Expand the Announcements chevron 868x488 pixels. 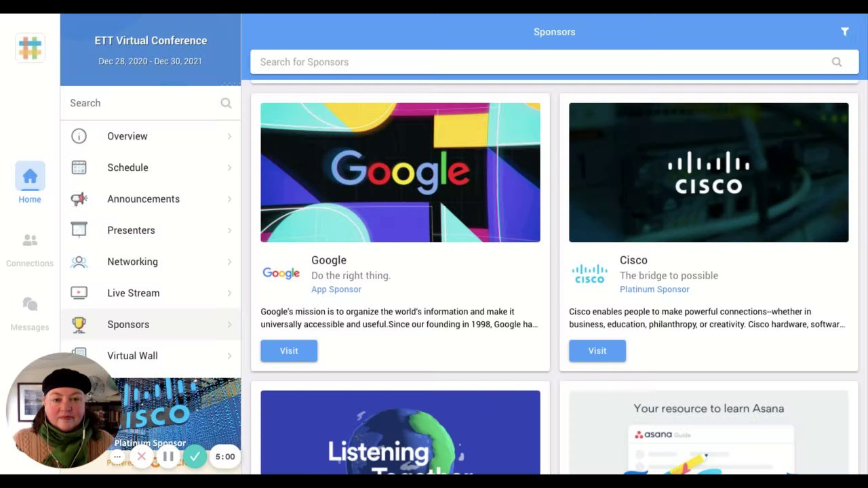(229, 199)
